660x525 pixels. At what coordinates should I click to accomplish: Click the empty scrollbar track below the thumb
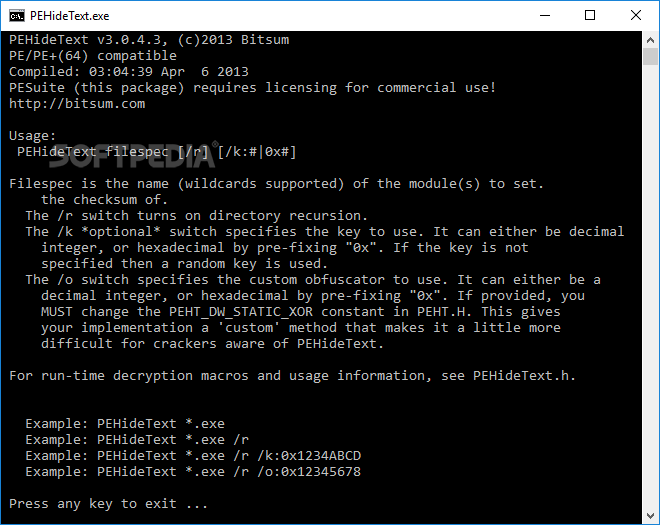(651, 300)
